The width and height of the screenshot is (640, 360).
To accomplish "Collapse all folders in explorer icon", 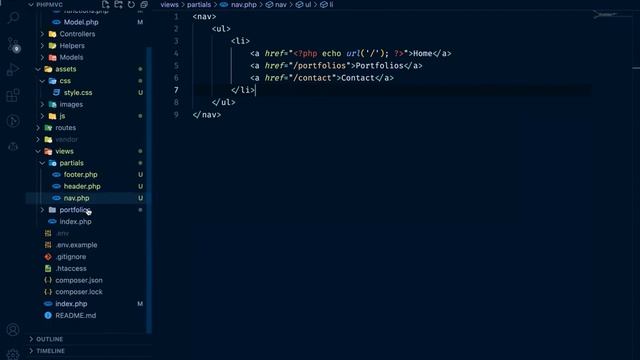I will coord(144,4).
